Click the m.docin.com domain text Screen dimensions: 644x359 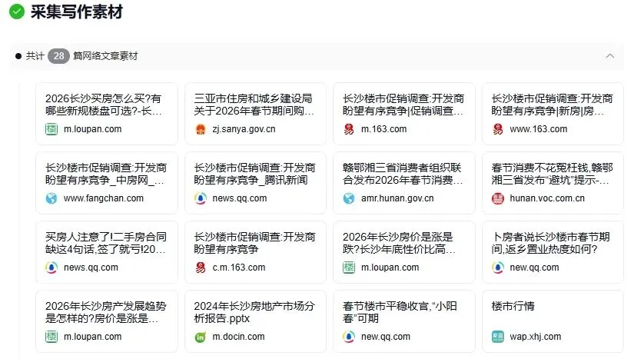pyautogui.click(x=238, y=337)
